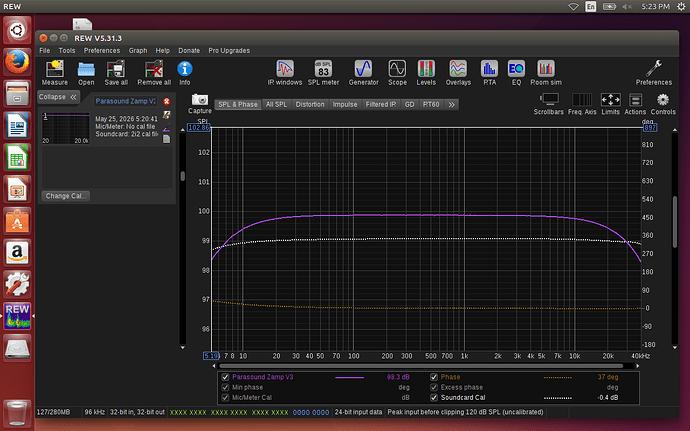This screenshot has width=690, height=431.
Task: Open graph Limits dialog
Action: 610,104
